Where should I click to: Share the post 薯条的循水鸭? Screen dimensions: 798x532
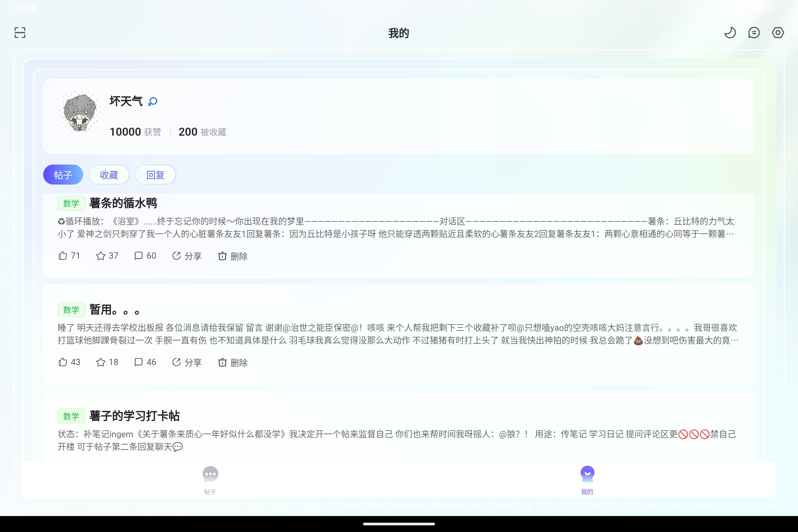(x=187, y=256)
